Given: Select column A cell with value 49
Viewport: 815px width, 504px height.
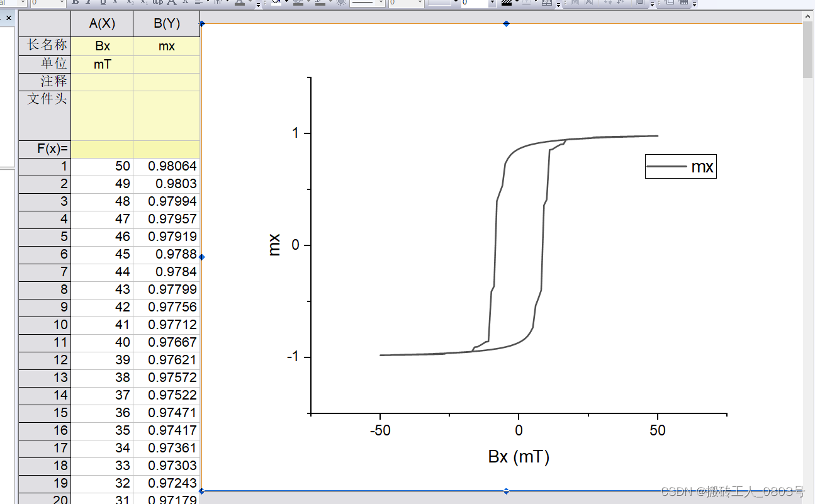Looking at the screenshot, I should click(x=102, y=184).
